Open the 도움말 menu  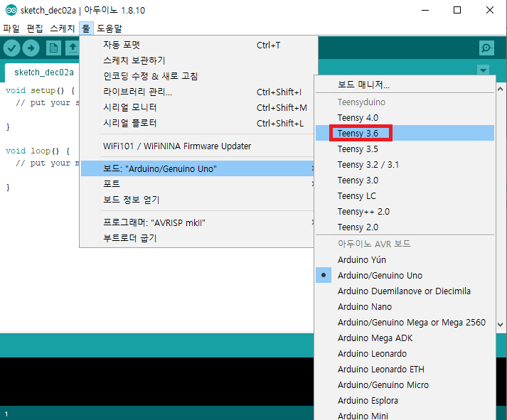pos(110,28)
